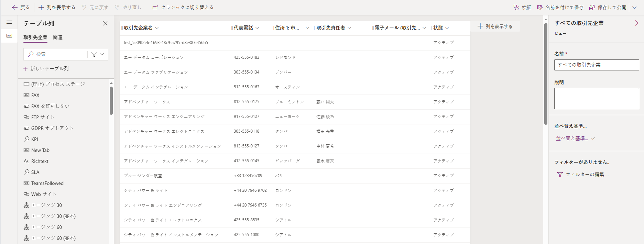This screenshot has width=644, height=244.
Task: Open the 取引先責任者 column header dropdown
Action: [x=349, y=28]
